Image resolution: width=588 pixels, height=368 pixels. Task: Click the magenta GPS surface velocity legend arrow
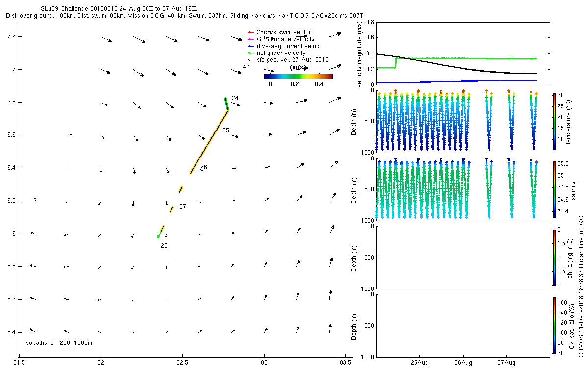coord(251,39)
